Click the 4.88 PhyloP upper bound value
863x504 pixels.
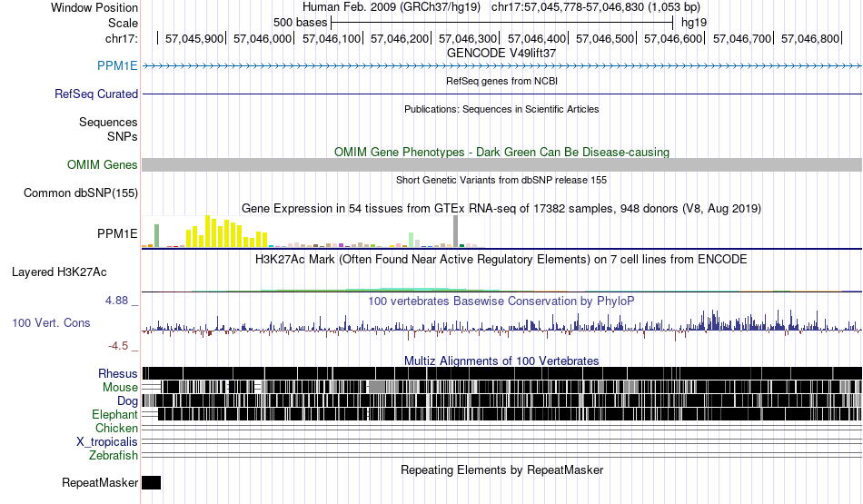click(116, 301)
